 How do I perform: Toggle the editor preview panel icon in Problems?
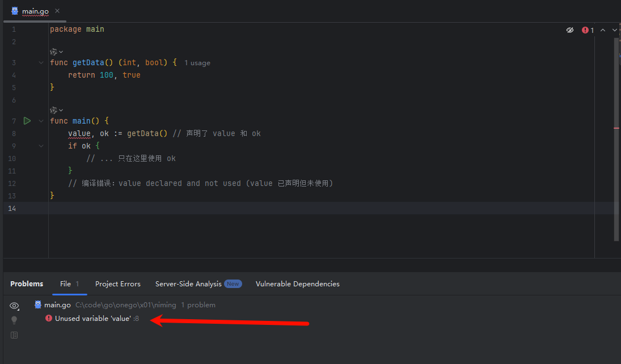14,335
